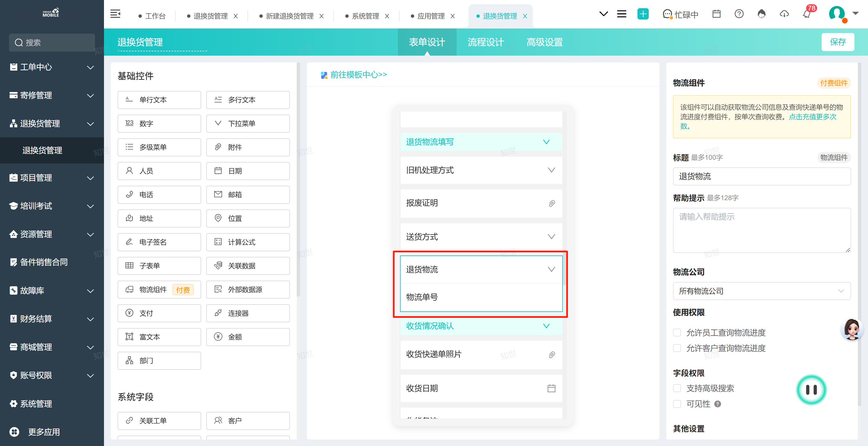Select the 计算公式 control
This screenshot has height=446, width=868.
248,242
